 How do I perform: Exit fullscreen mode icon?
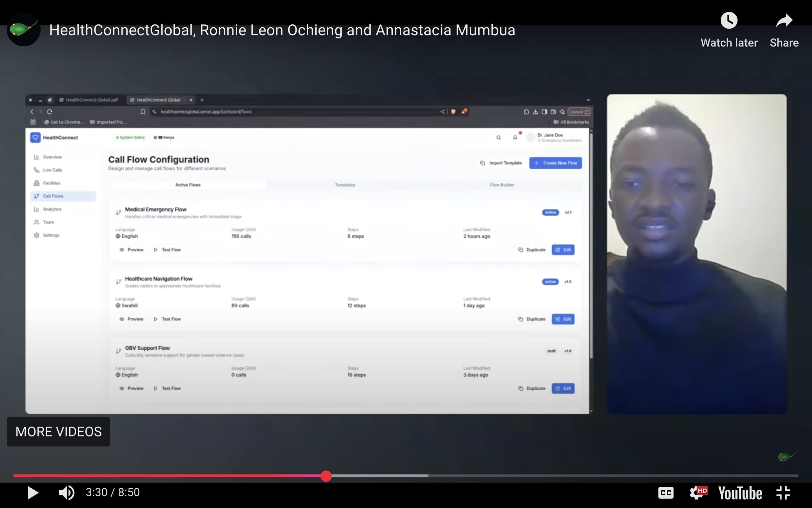(783, 492)
